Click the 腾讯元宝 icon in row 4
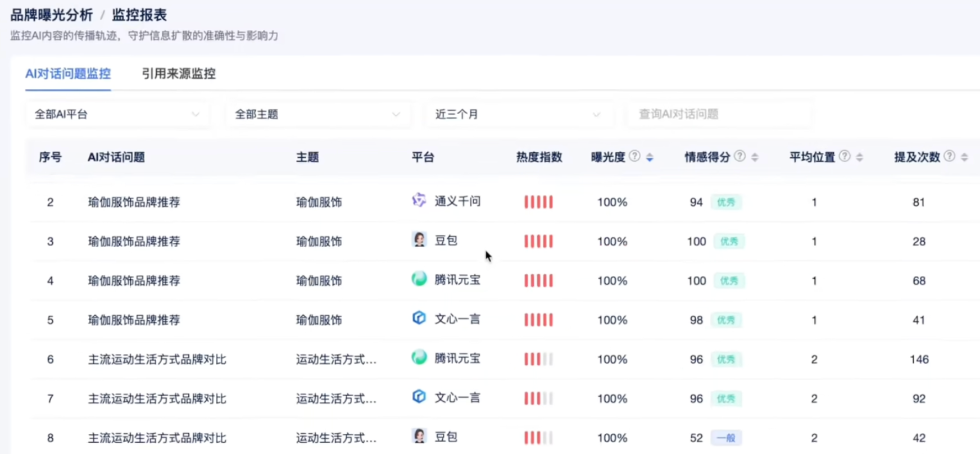The height and width of the screenshot is (454, 980). point(419,279)
